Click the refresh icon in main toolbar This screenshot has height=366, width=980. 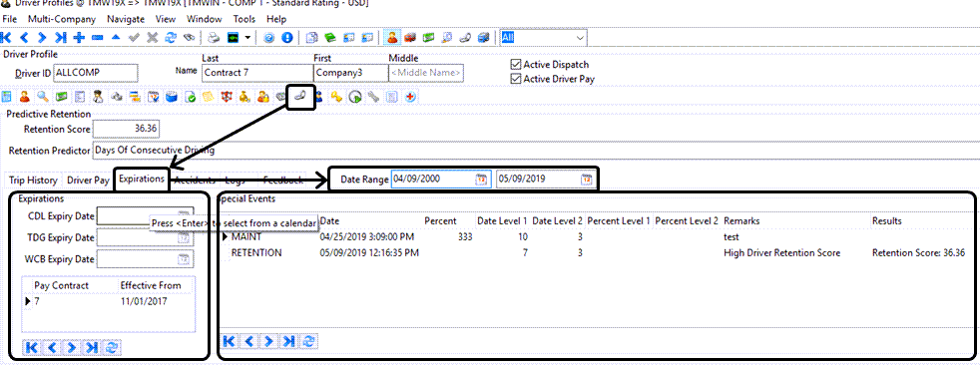(x=170, y=38)
